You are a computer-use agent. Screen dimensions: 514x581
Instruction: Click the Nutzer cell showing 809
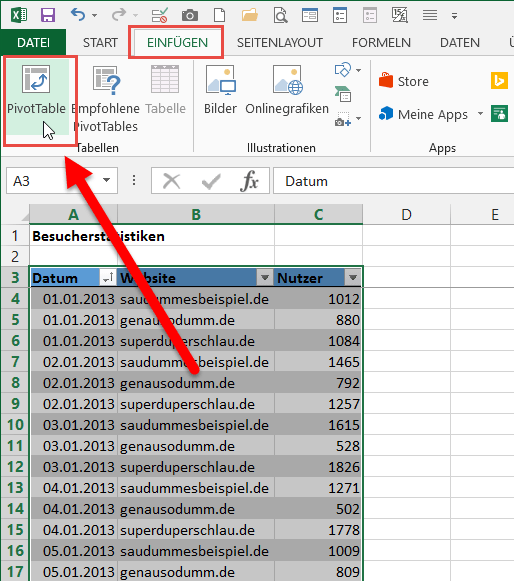tap(318, 571)
